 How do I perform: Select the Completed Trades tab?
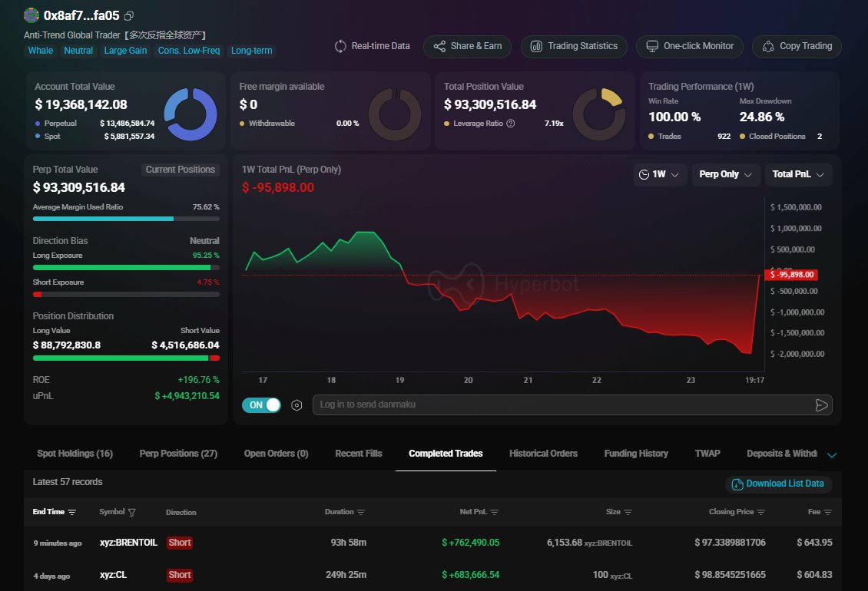(x=446, y=454)
